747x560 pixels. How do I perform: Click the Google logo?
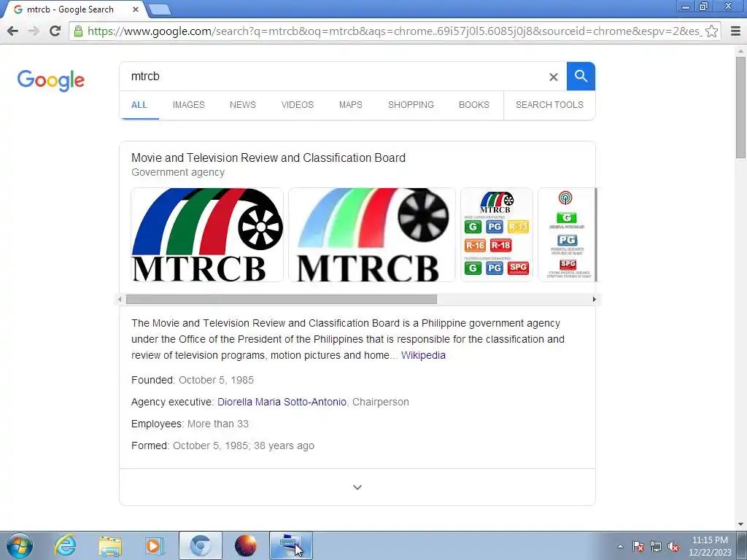(x=50, y=80)
